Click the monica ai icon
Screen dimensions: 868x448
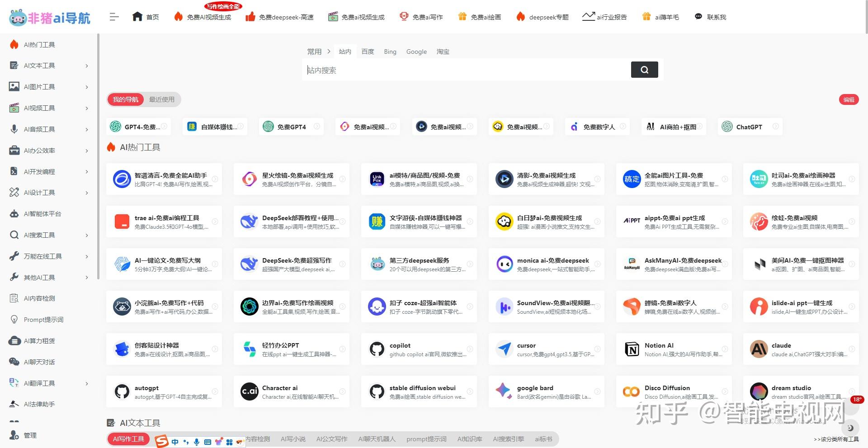[504, 264]
